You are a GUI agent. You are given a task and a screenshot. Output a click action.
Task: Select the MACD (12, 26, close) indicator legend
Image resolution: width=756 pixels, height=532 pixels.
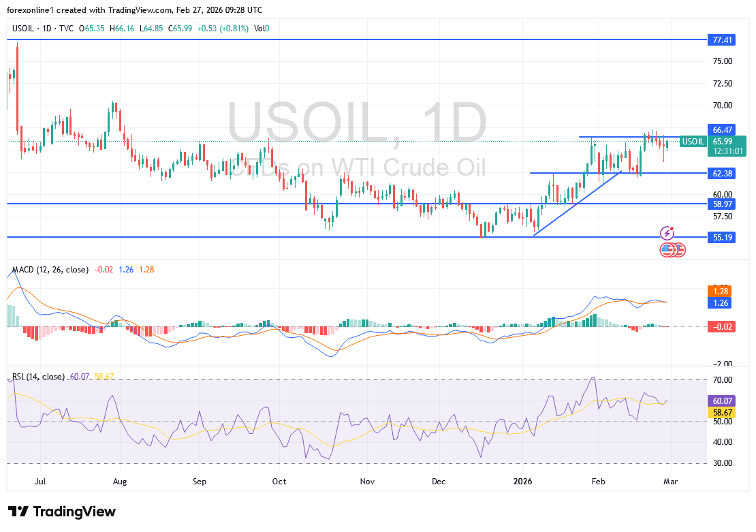[50, 270]
